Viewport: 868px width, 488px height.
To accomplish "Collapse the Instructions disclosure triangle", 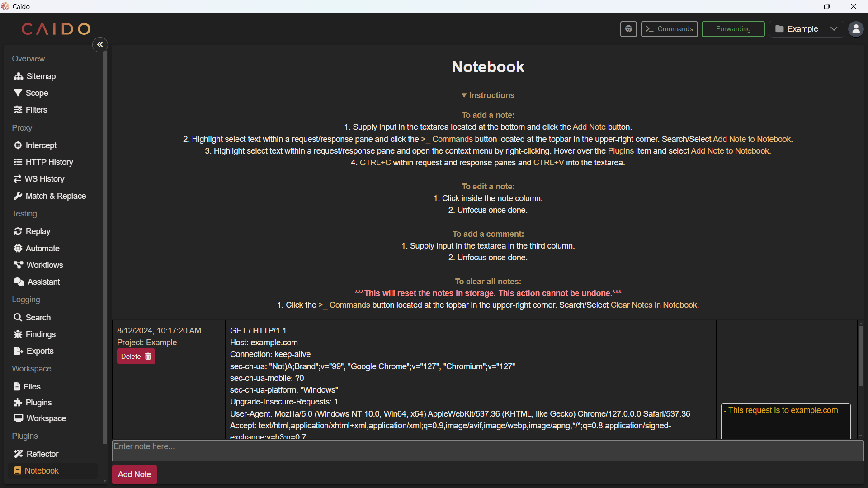I will 464,95.
